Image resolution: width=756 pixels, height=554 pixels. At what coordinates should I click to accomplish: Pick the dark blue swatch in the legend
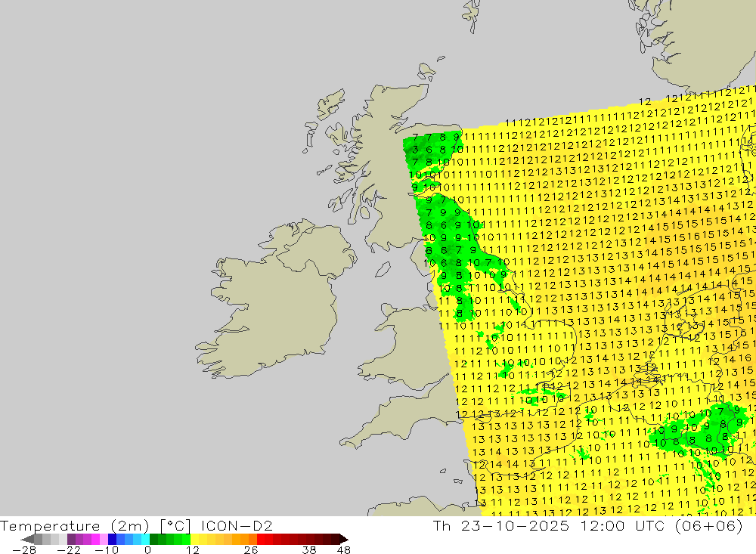tap(112, 539)
